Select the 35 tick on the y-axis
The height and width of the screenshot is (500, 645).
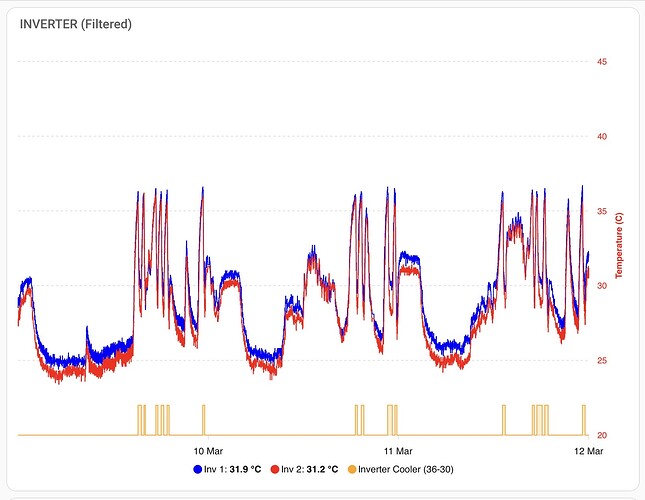pos(602,212)
